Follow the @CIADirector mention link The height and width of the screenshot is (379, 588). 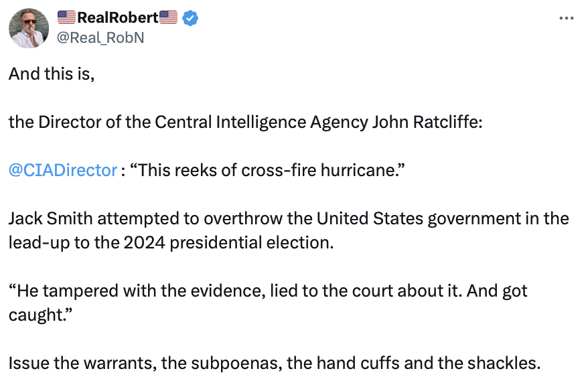[63, 170]
